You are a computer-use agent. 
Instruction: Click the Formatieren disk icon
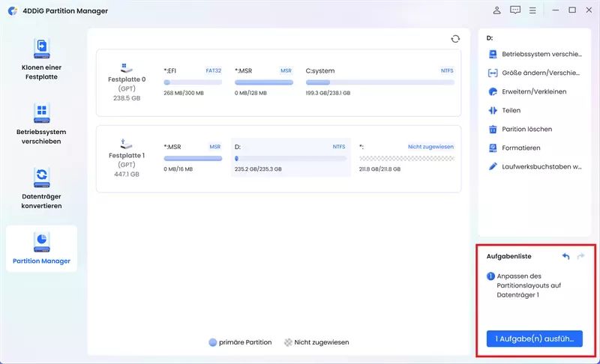(x=493, y=148)
